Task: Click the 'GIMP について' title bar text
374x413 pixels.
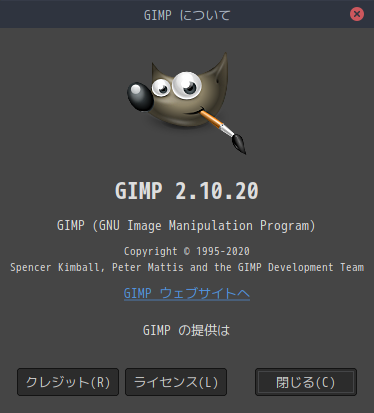Action: [187, 15]
